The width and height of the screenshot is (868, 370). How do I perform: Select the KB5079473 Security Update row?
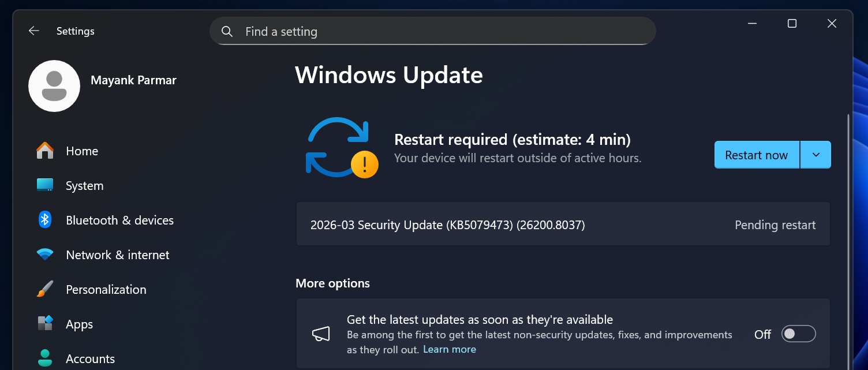tap(563, 225)
